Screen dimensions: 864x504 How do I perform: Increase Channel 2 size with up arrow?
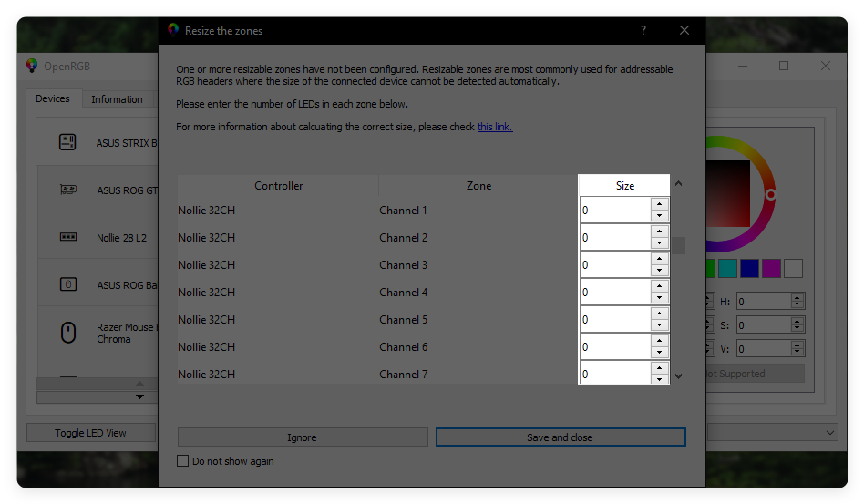(x=660, y=231)
